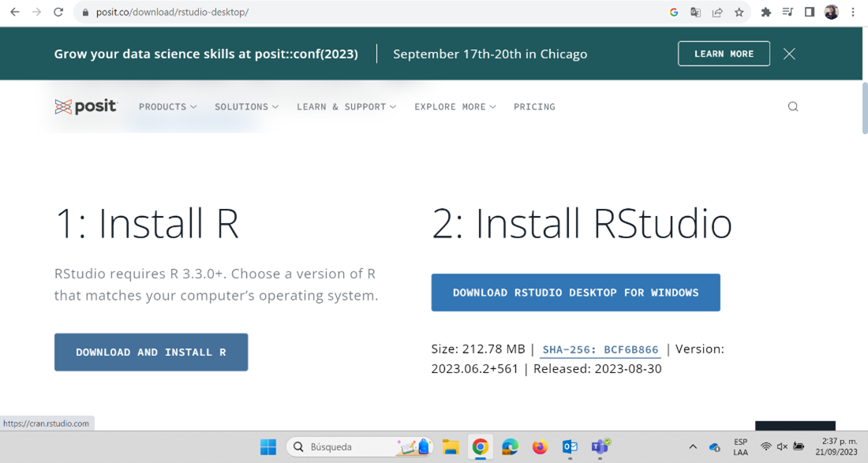868x463 pixels.
Task: Click the "Released: 2023-08-30" text
Action: [597, 369]
